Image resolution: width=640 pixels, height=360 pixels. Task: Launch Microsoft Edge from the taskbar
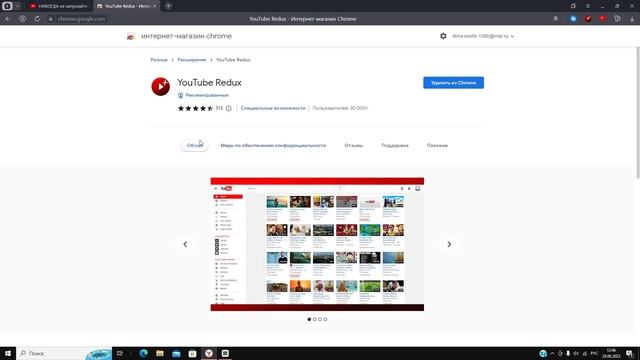tap(143, 353)
